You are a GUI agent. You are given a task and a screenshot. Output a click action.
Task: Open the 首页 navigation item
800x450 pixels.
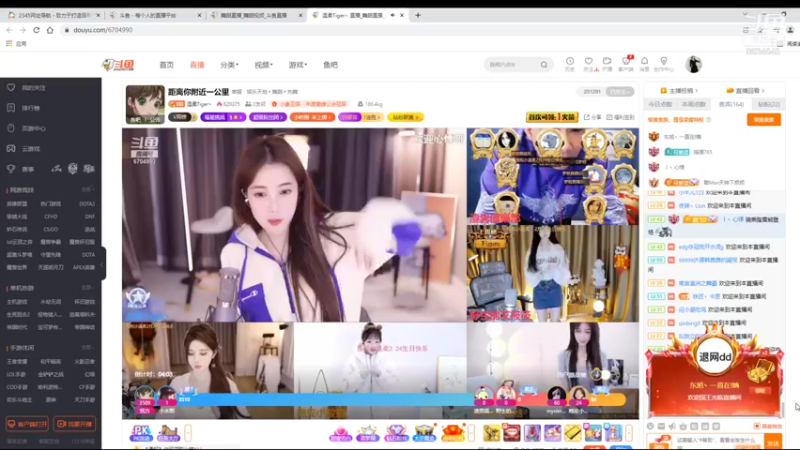click(166, 65)
